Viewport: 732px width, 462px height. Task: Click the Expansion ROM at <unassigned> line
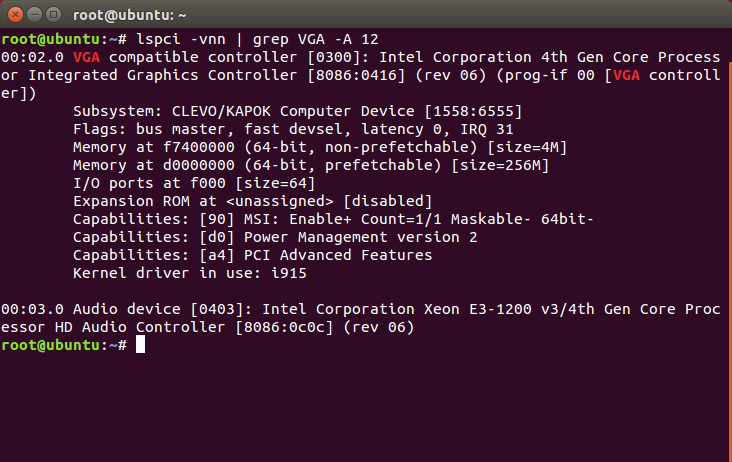pyautogui.click(x=253, y=201)
